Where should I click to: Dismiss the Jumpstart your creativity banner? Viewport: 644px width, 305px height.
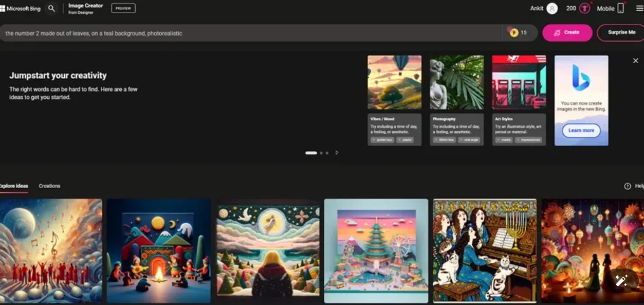click(635, 60)
